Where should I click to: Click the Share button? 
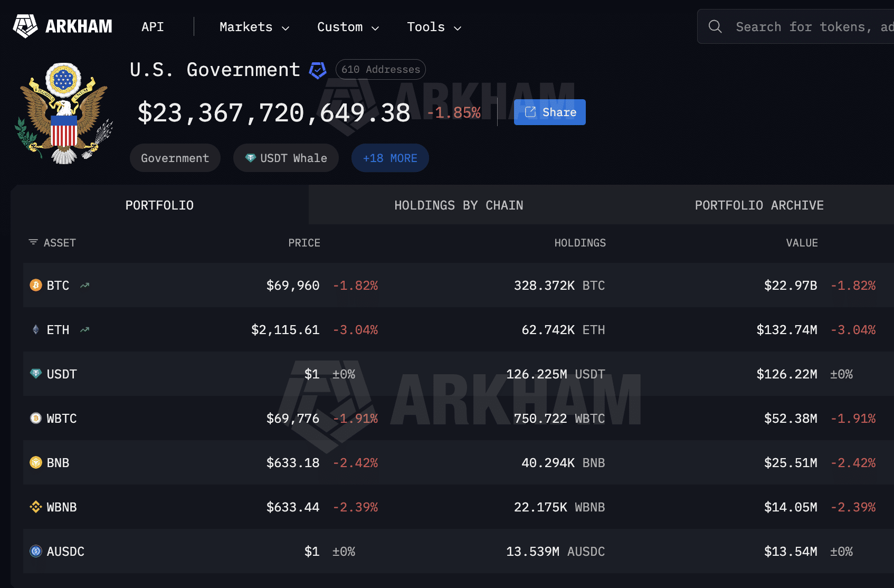tap(549, 112)
